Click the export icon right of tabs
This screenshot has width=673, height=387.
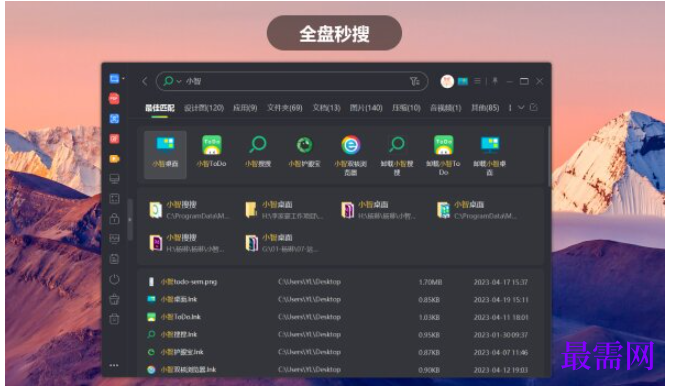534,107
